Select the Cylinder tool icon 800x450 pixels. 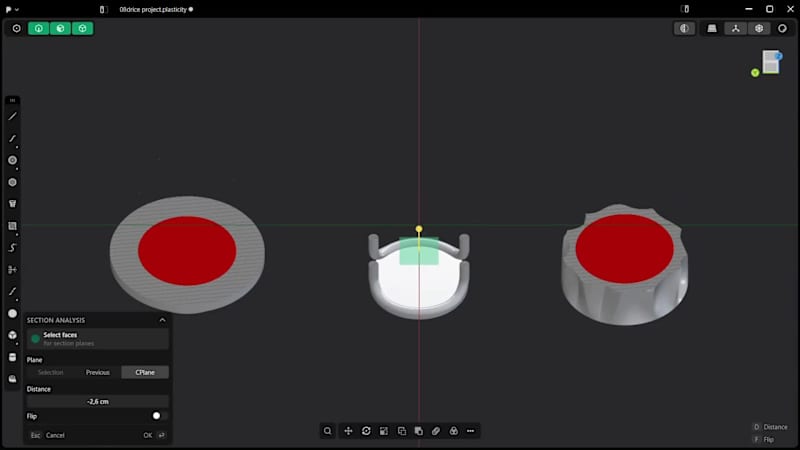point(13,357)
